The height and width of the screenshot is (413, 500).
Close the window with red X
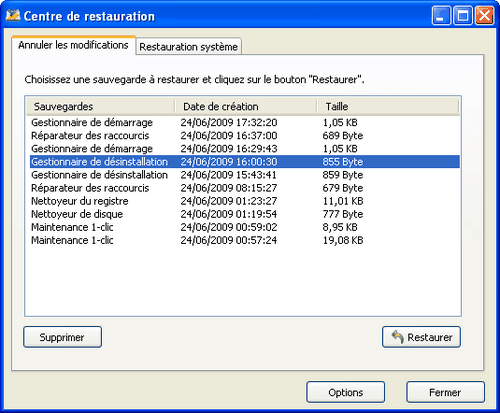click(x=484, y=15)
